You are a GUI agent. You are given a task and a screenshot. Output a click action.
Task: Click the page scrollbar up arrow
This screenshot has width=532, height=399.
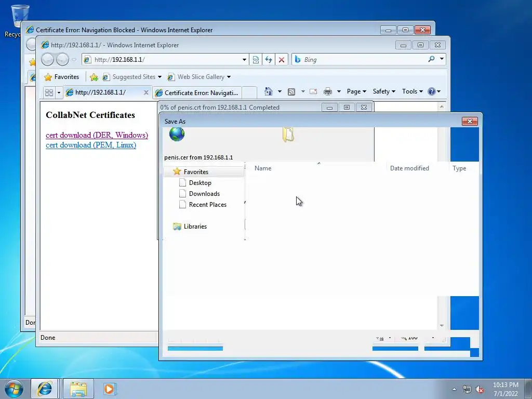442,107
